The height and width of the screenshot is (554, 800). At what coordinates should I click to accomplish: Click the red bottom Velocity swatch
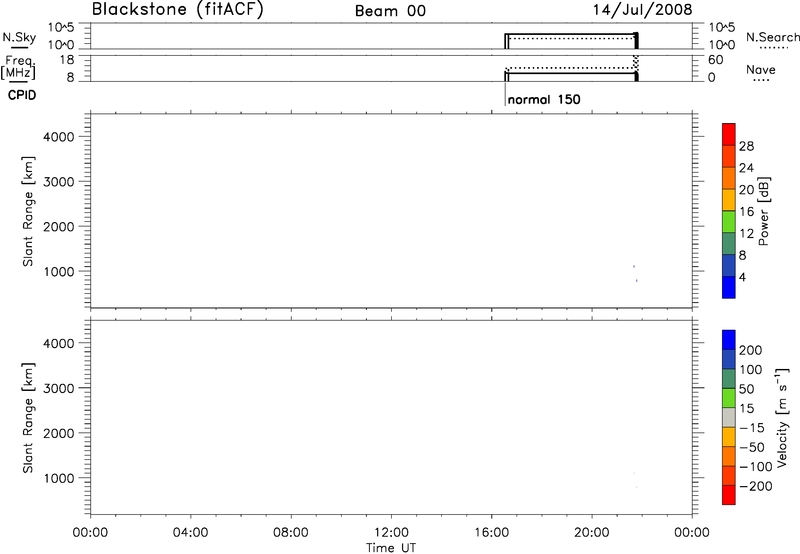coord(729,495)
